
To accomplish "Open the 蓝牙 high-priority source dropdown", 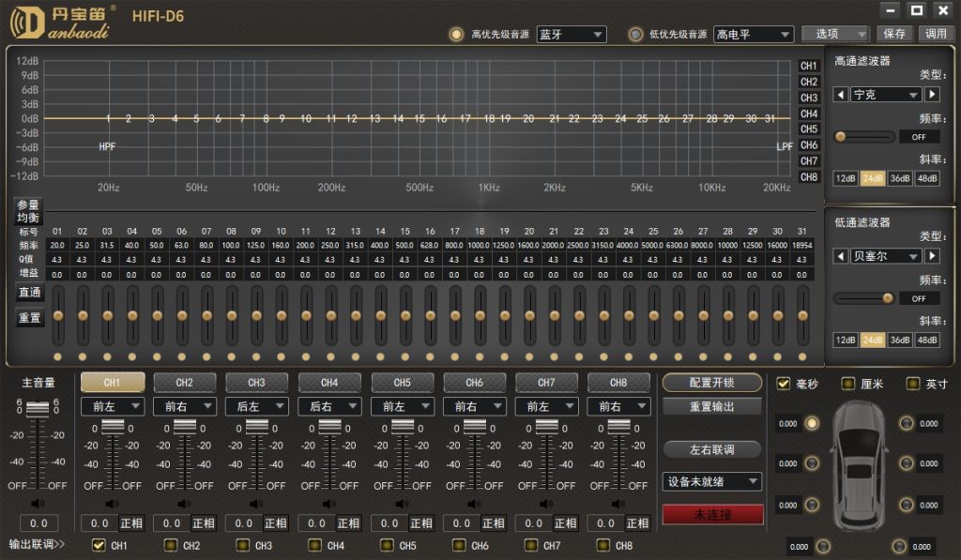I will [x=572, y=35].
